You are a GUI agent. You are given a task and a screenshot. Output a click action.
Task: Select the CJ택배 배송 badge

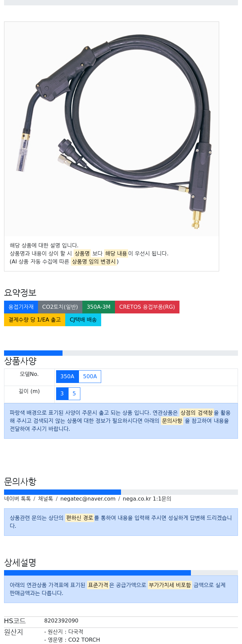83,320
